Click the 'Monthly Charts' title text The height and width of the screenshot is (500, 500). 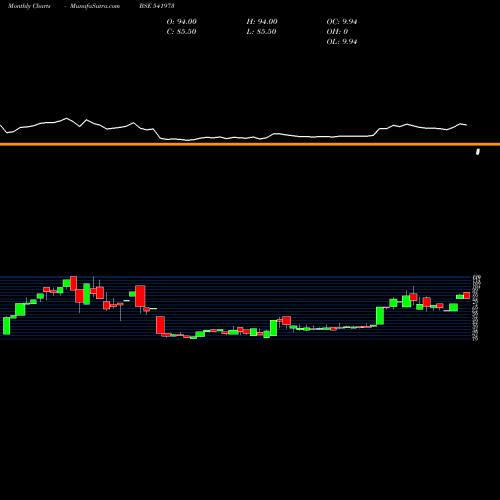(x=29, y=6)
